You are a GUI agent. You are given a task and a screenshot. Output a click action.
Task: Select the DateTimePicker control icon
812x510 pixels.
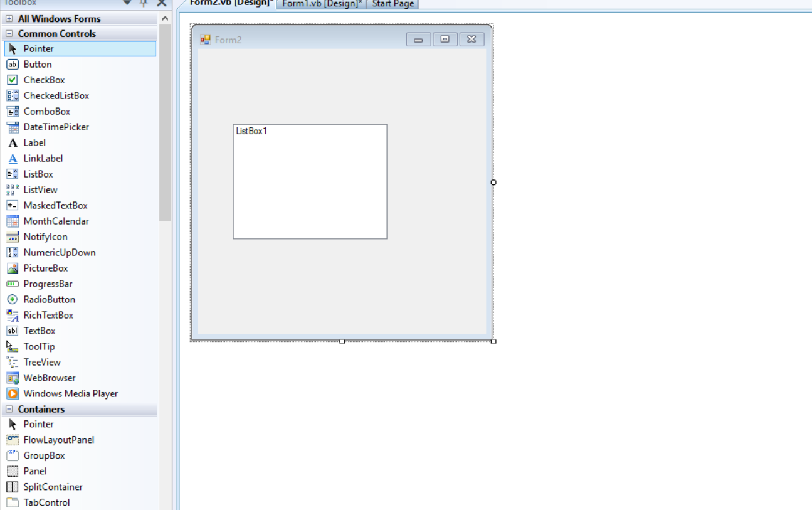pyautogui.click(x=50, y=127)
